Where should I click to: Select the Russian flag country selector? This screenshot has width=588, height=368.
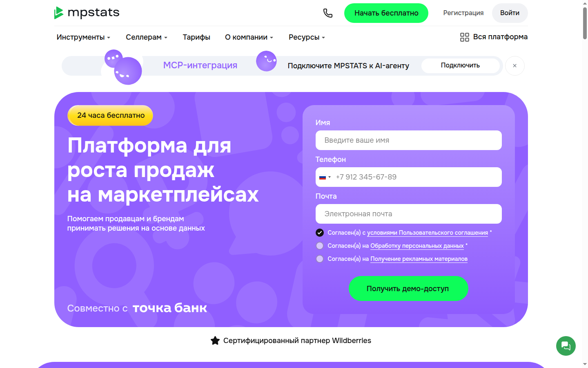pos(325,177)
